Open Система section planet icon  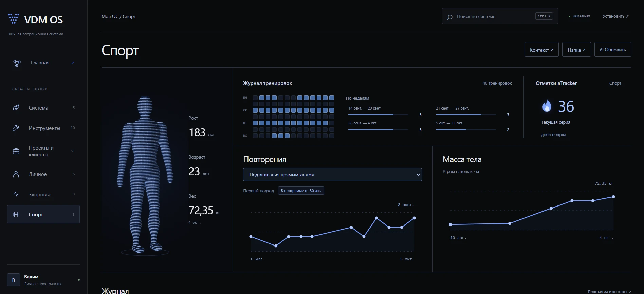coord(16,107)
